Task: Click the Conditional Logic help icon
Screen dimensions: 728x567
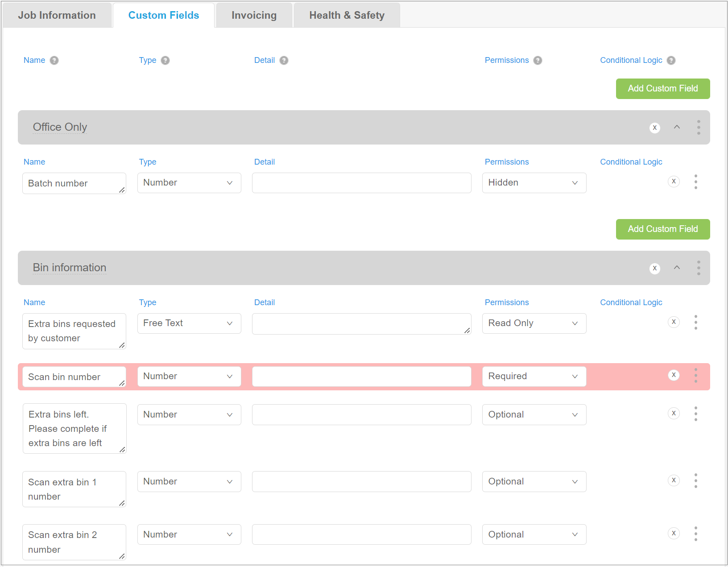Action: click(x=671, y=60)
